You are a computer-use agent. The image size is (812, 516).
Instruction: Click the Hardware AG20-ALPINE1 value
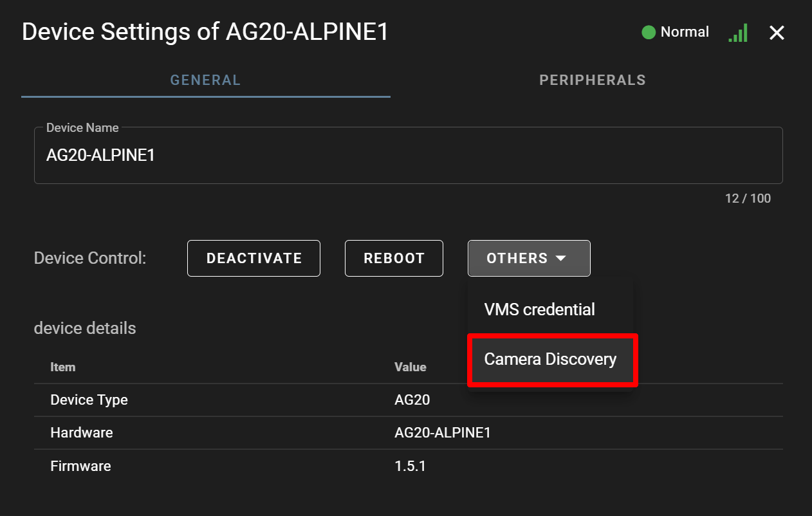(442, 432)
